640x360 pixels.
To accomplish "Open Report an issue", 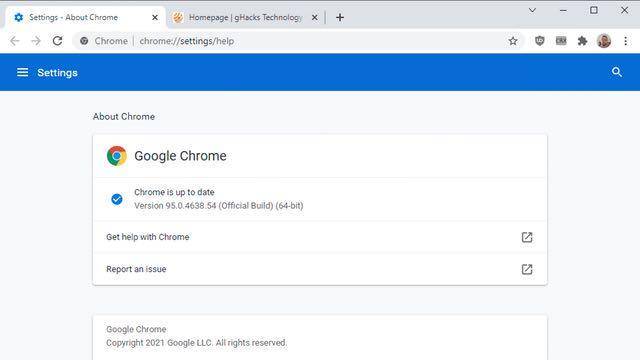I will coord(320,269).
